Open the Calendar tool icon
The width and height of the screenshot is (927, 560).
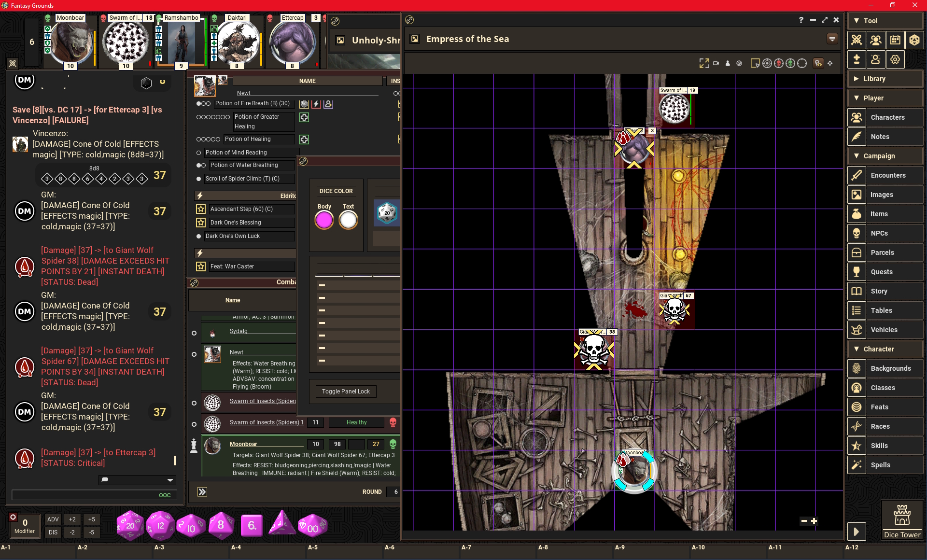895,40
